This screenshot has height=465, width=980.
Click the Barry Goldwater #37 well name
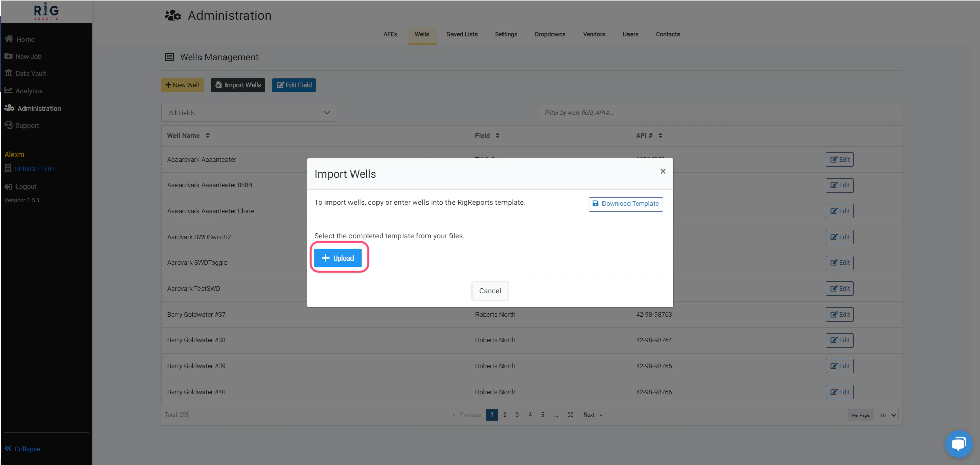coord(196,315)
